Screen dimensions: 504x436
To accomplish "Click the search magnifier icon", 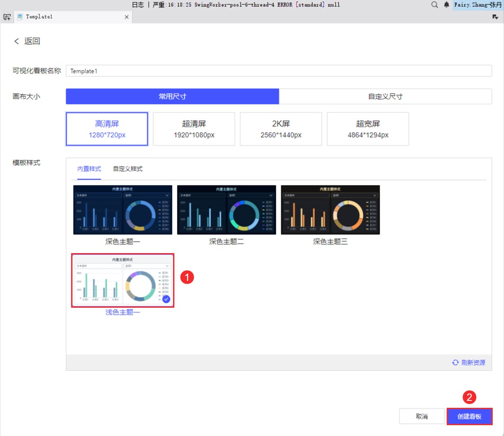I will click(x=434, y=5).
